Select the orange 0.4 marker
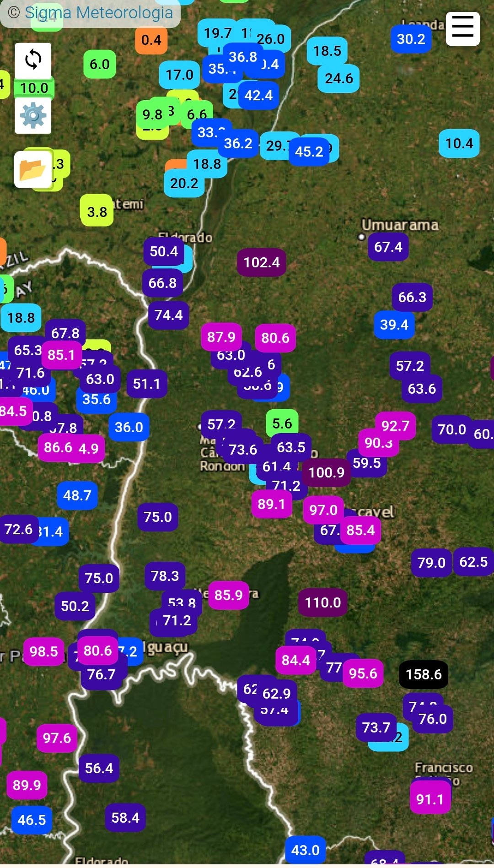The height and width of the screenshot is (868, 494). coord(151,40)
